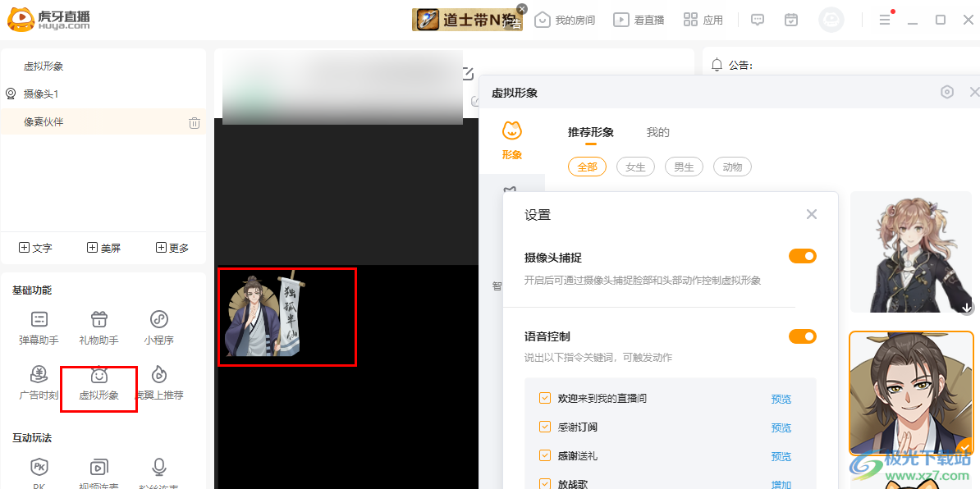Filter avatars by 女生
This screenshot has height=489, width=980.
tap(635, 167)
